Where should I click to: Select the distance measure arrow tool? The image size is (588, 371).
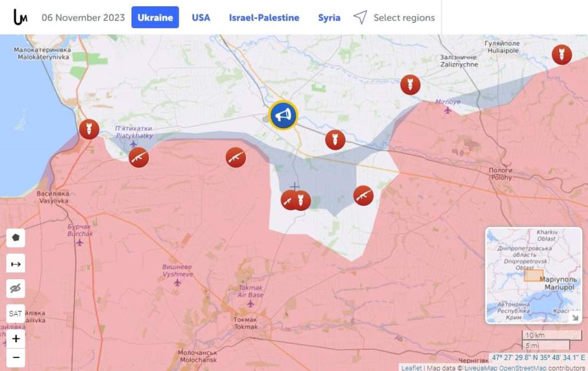click(16, 264)
